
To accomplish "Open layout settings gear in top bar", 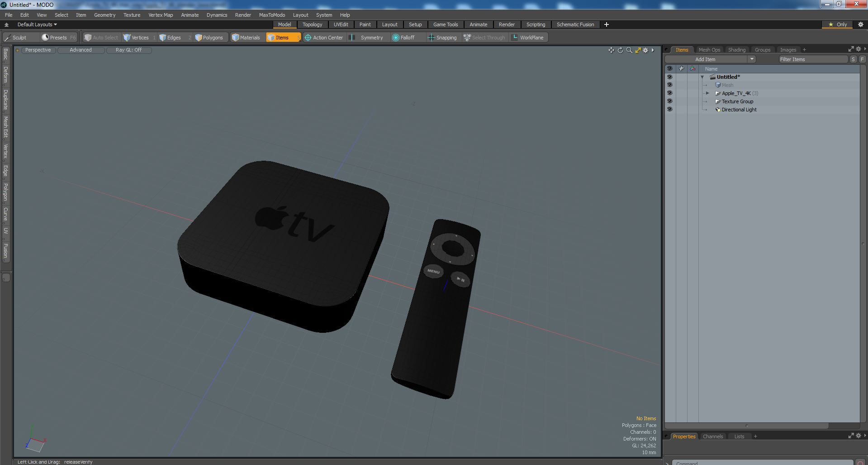I will click(x=861, y=24).
